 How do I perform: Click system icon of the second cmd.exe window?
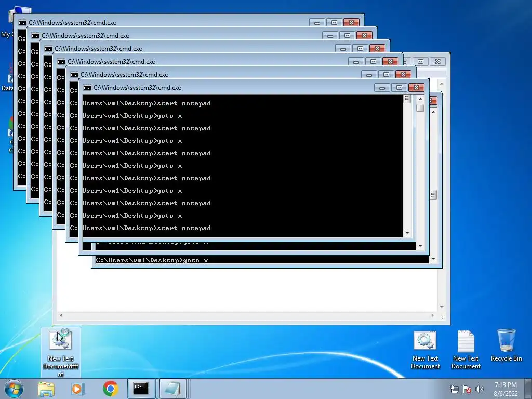[x=74, y=75]
